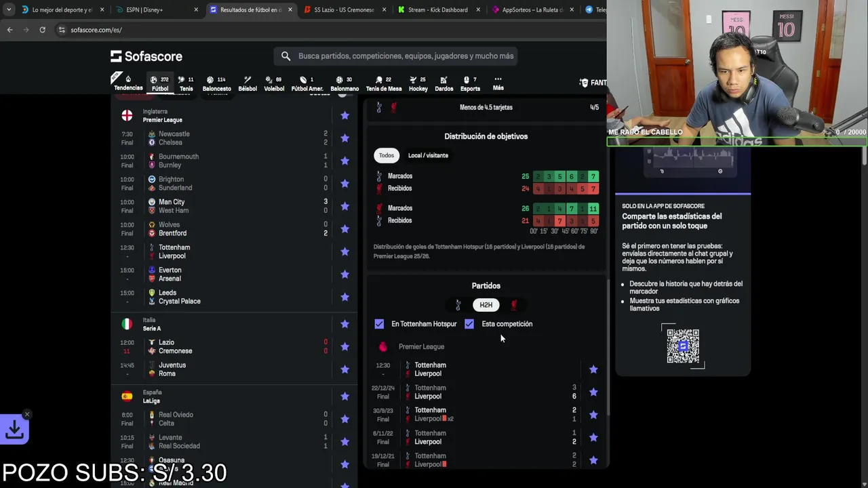Viewport: 868px width, 488px height.
Task: Select the H2H matches tab
Action: point(486,305)
